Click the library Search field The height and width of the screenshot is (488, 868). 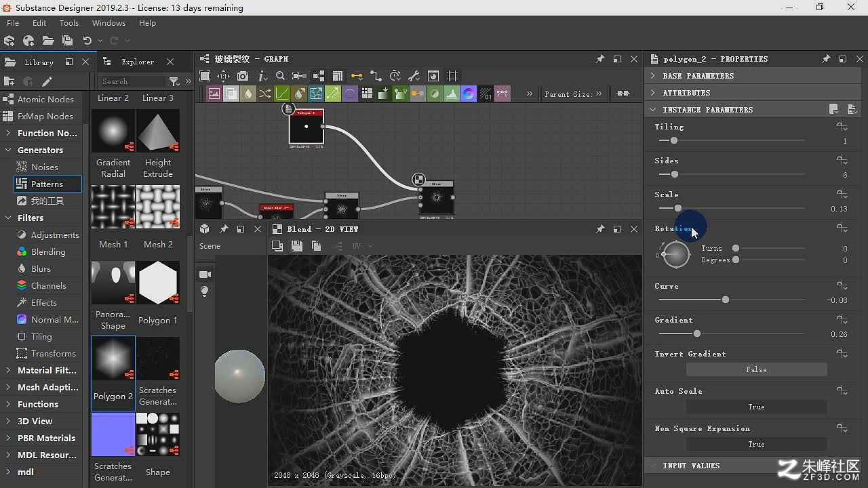click(x=132, y=81)
